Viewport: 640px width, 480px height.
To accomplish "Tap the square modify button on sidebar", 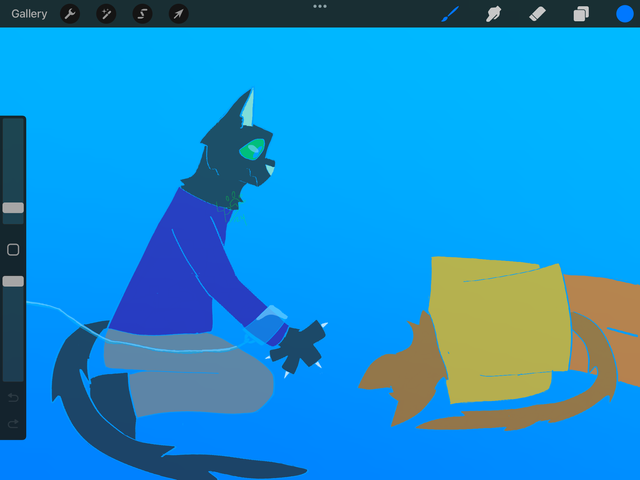I will 13,249.
